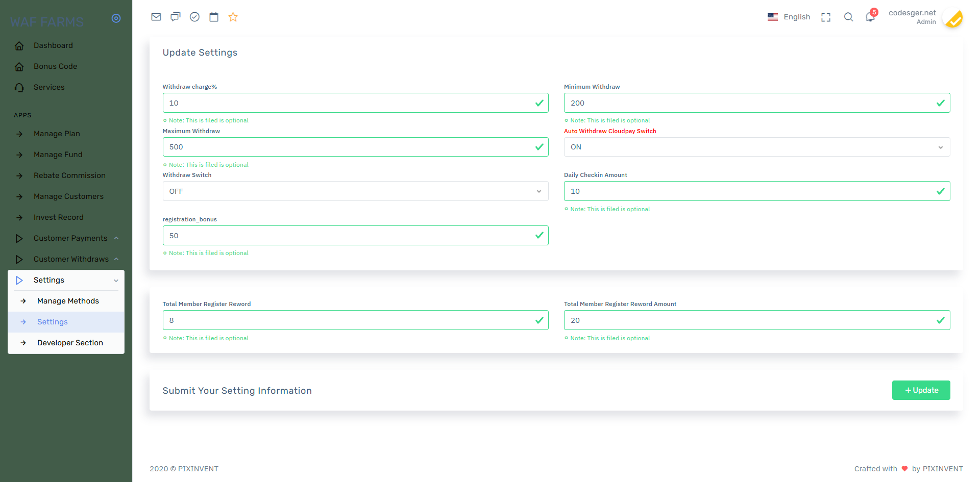Open the todo checkmark circle icon
Viewport: 980px width, 482px height.
pyautogui.click(x=194, y=17)
